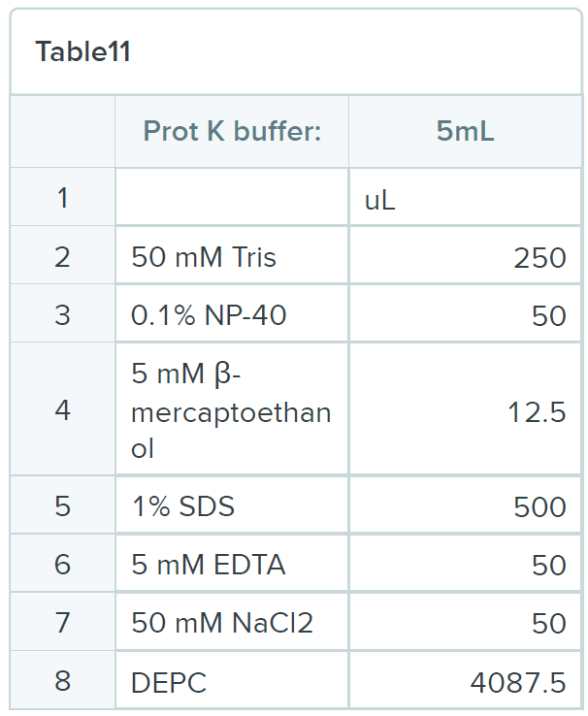The height and width of the screenshot is (716, 588).
Task: Select the "Prot K buffer:" column header
Action: click(232, 131)
